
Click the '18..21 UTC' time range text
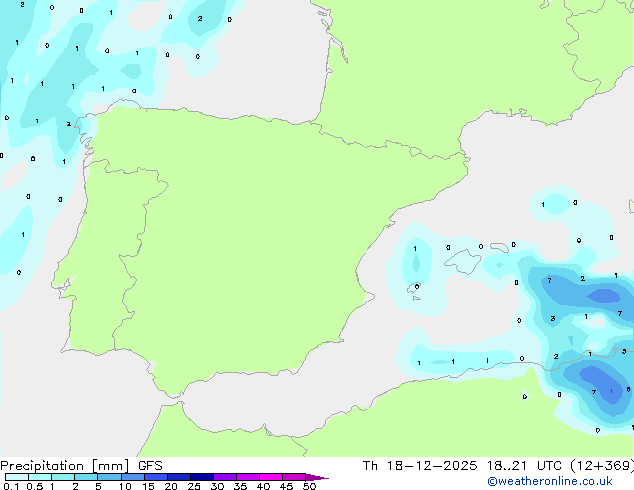click(525, 466)
